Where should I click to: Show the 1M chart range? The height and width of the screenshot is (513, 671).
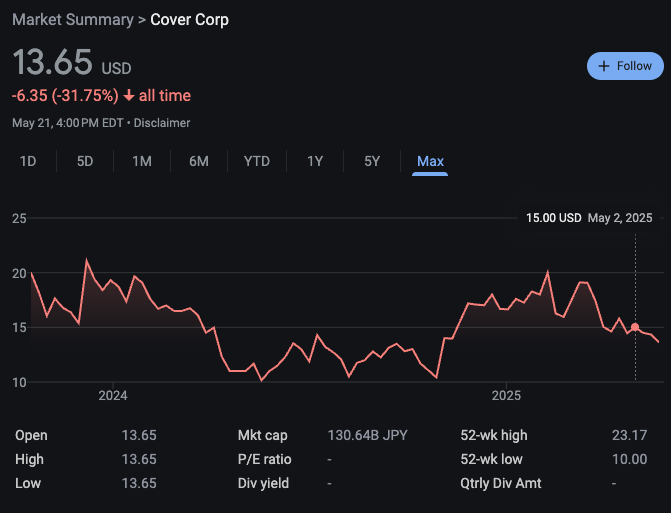(142, 161)
